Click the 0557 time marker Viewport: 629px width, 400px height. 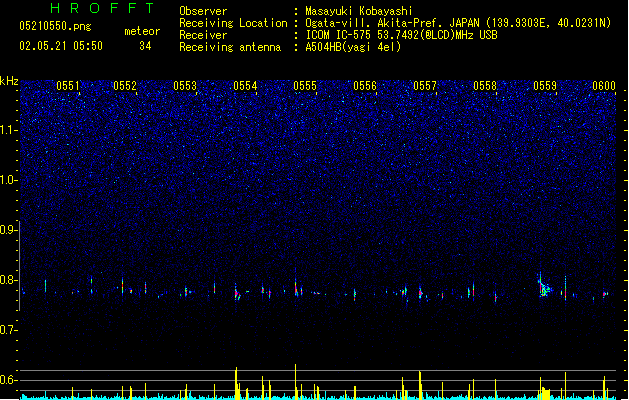425,86
